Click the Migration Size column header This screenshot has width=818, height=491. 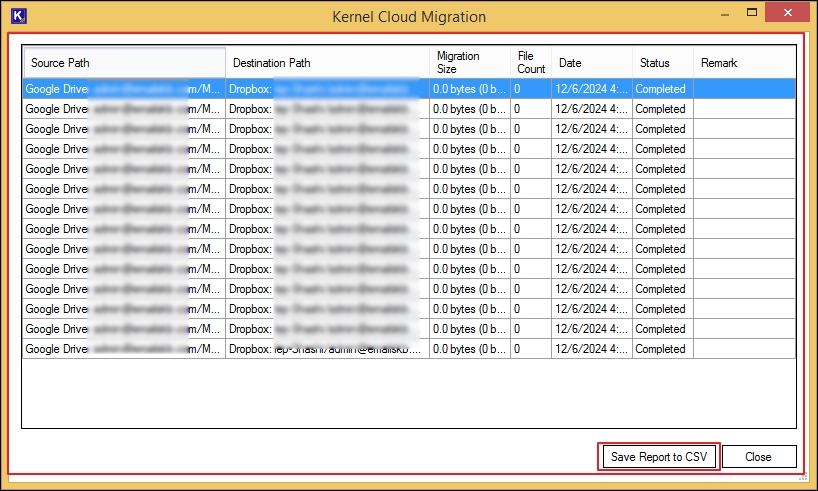(x=470, y=63)
